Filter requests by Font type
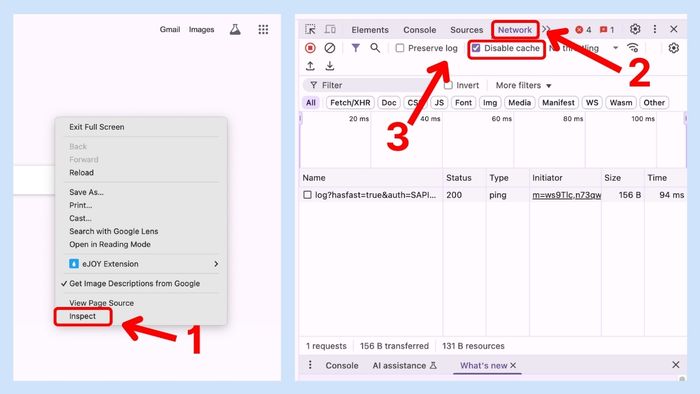Image resolution: width=700 pixels, height=394 pixels. click(x=463, y=103)
